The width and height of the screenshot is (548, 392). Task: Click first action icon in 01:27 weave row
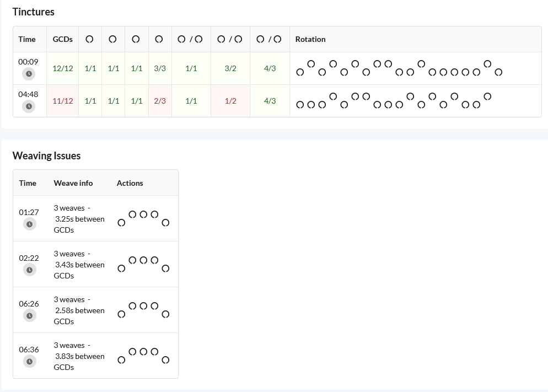click(x=121, y=223)
